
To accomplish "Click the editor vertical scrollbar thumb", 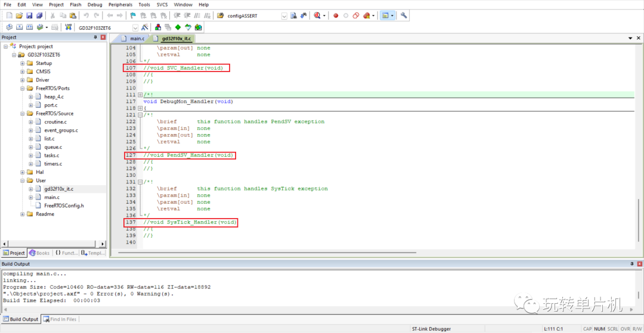I will [x=639, y=220].
